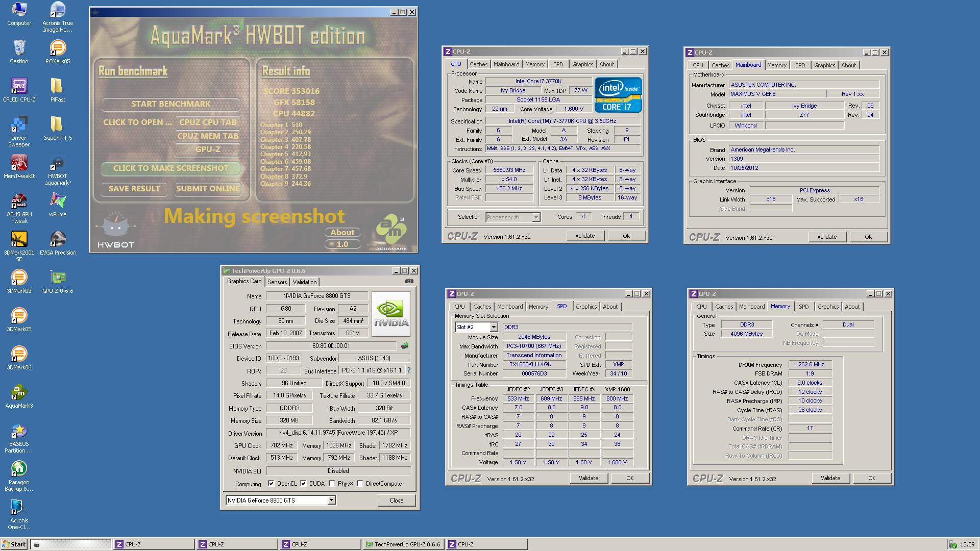Open GPU-Z.0.6.6 desktop icon
Viewport: 980px width, 551px height.
pyautogui.click(x=58, y=282)
